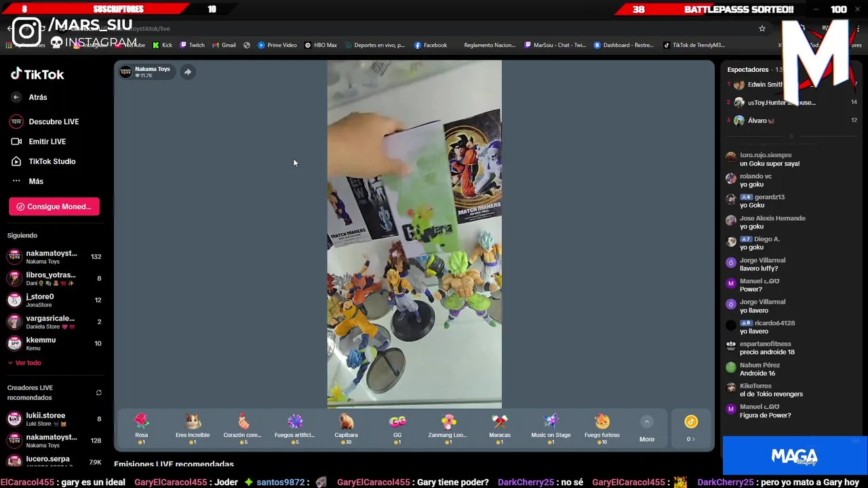
Task: Send the Zanmang Loopy gift
Action: [448, 429]
